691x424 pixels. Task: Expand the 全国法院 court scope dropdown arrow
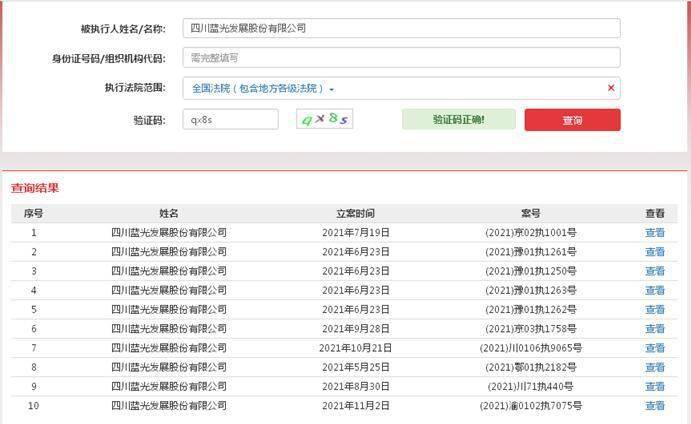[x=332, y=89]
